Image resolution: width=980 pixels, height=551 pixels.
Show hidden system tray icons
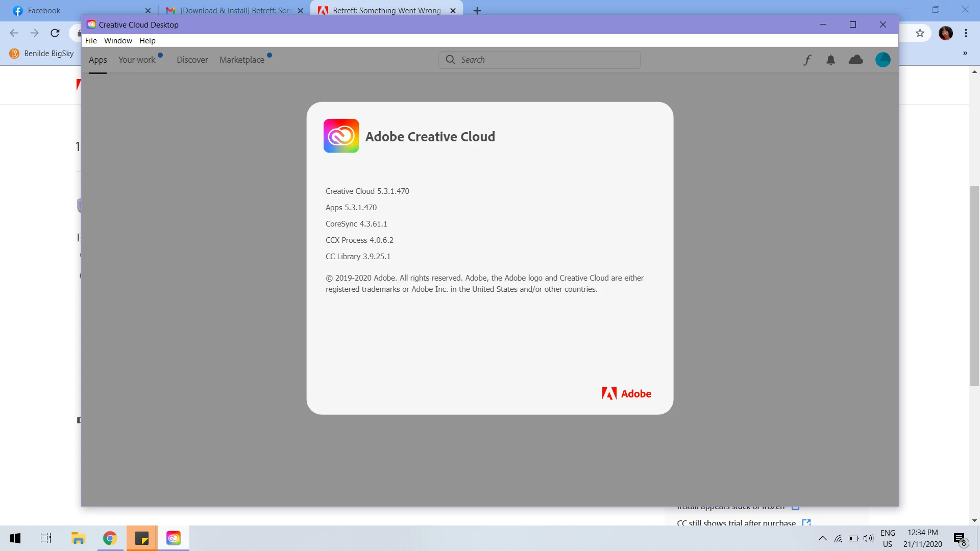tap(822, 538)
